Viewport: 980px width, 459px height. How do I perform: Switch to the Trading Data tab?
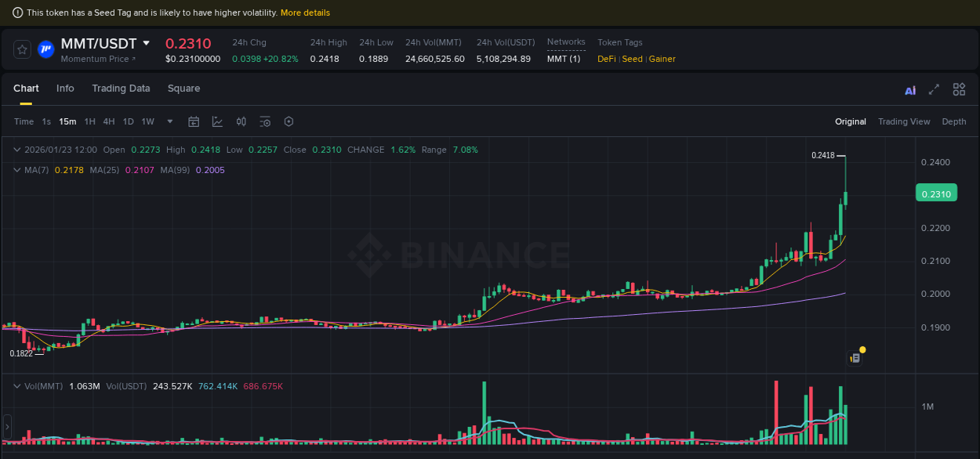(121, 89)
